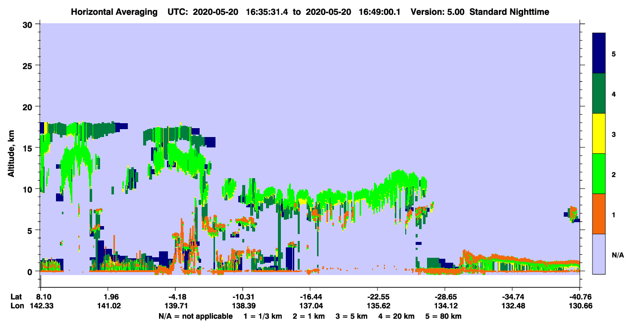Click the '2 = 1 km' legend entry
Screen dimensions: 644x330
click(x=309, y=316)
